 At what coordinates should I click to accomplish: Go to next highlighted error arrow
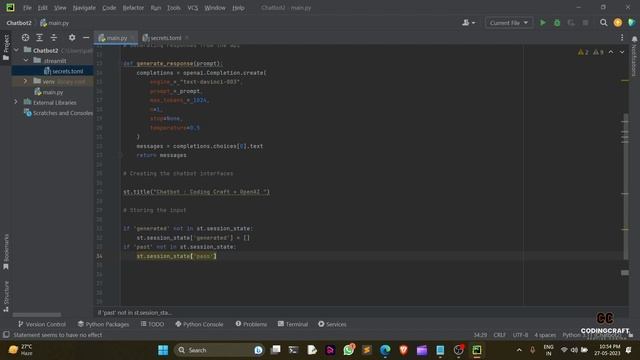click(x=622, y=52)
